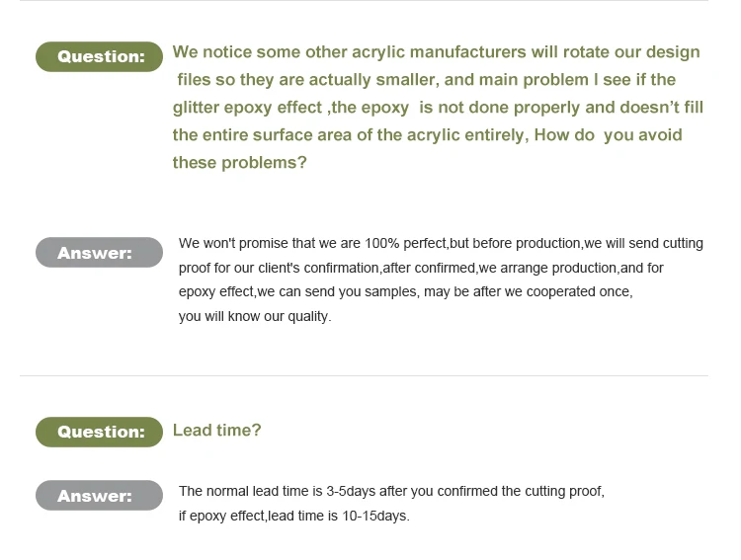Image resolution: width=741 pixels, height=560 pixels.
Task: Click the 'files so they are actually smaller' line
Action: [x=426, y=79]
